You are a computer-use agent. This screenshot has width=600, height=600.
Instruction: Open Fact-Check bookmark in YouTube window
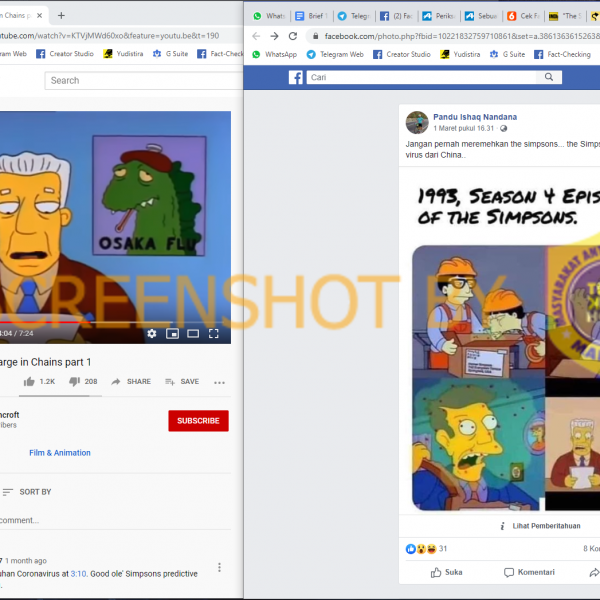click(x=220, y=54)
